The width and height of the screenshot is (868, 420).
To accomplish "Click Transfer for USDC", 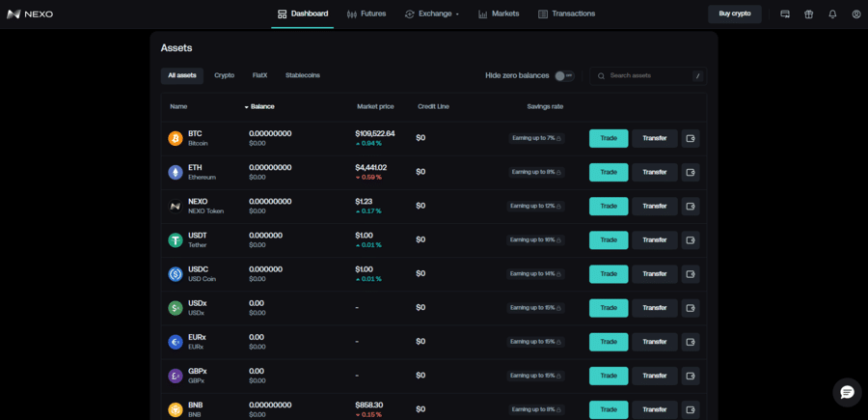I will [x=655, y=273].
